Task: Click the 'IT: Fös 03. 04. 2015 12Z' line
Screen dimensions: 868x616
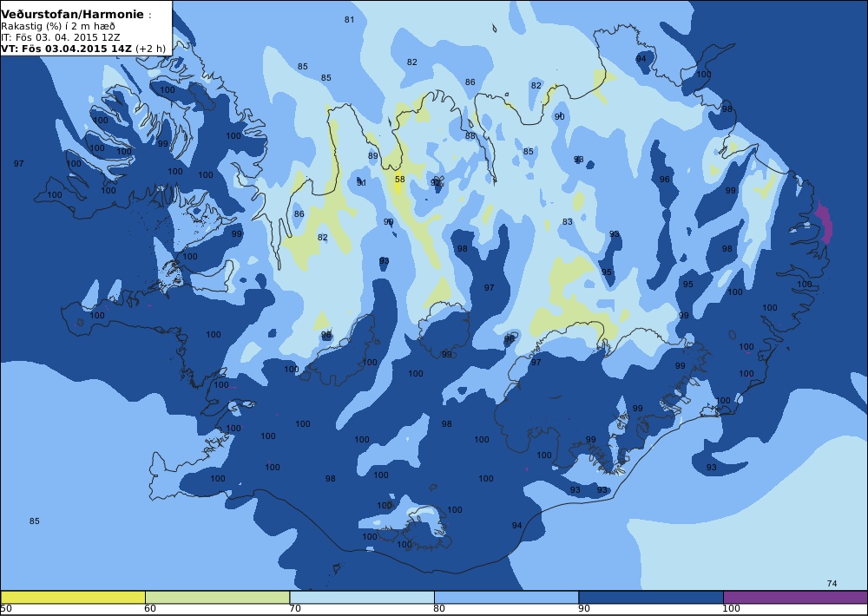Action: click(60, 37)
